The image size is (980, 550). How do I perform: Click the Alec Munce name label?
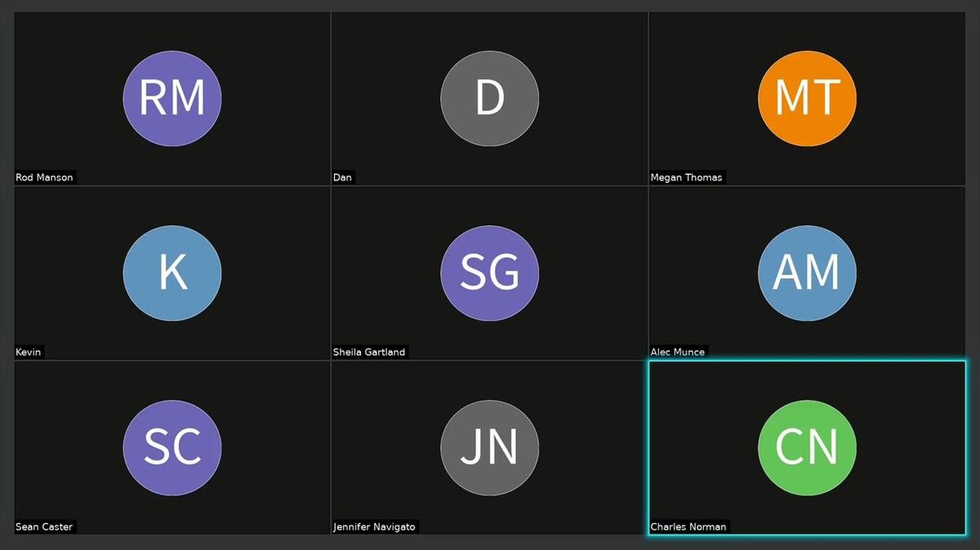677,352
